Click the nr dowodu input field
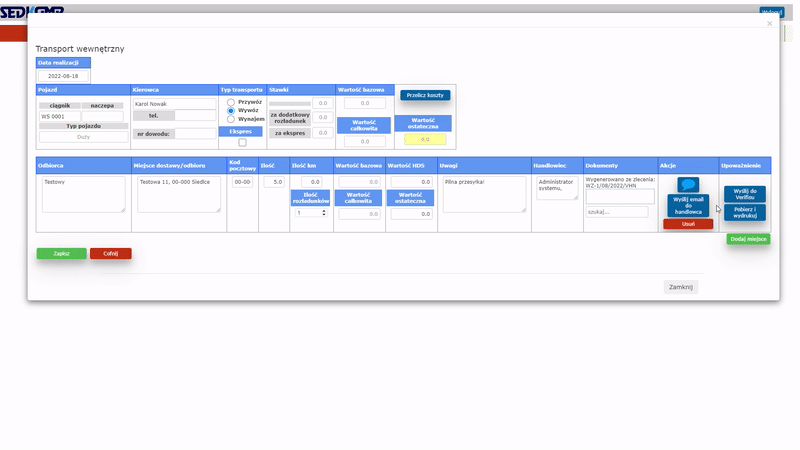 coord(195,134)
